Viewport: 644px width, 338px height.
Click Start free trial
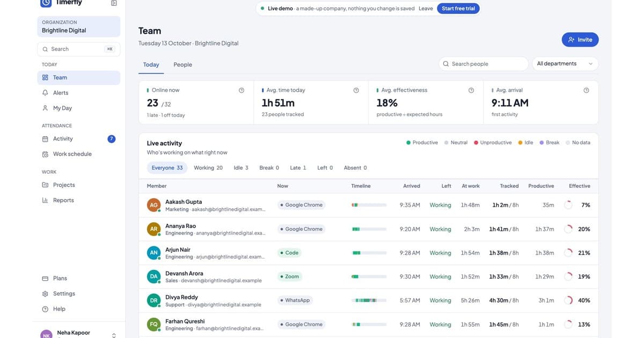click(458, 9)
